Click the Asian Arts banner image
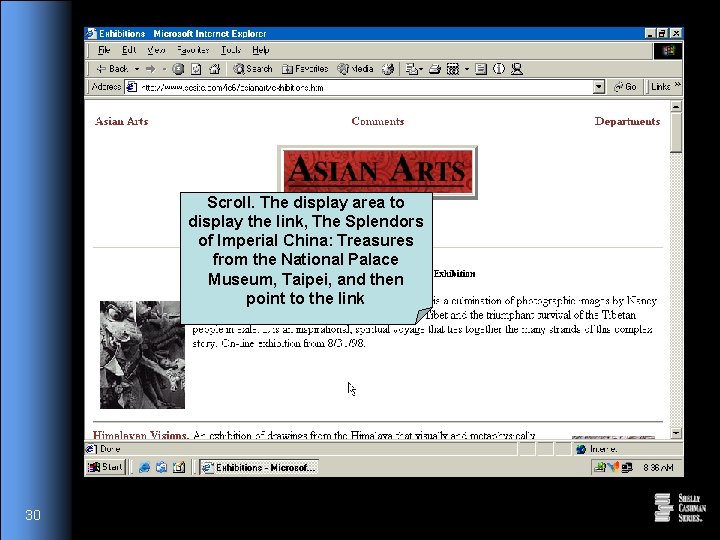This screenshot has height=540, width=720. tap(377, 172)
